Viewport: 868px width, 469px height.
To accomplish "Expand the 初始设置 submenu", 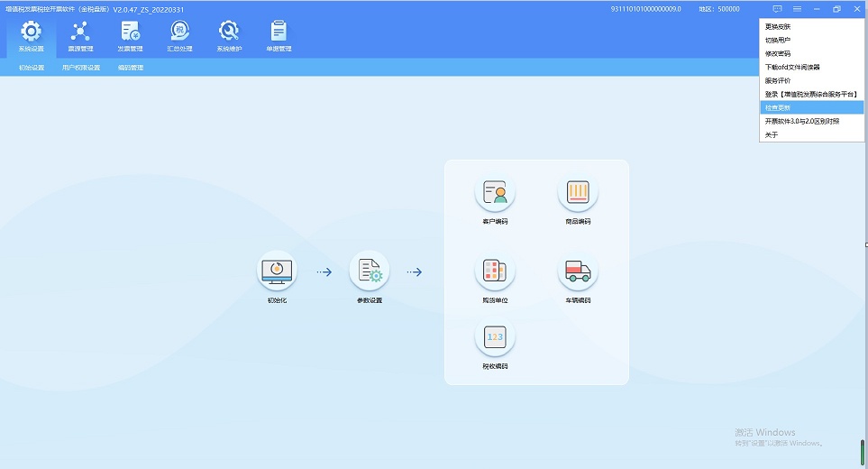I will [x=32, y=68].
